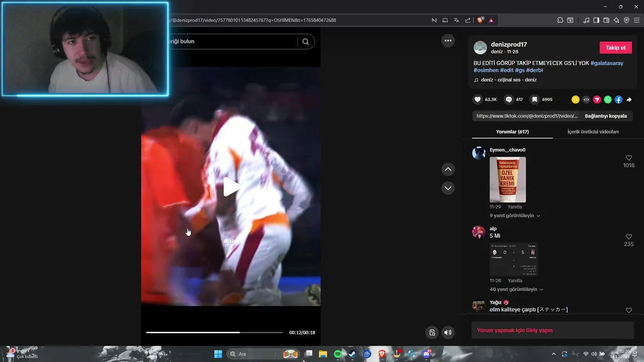Reply to Eymen._.chavo0's comment via Yanıtla
The width and height of the screenshot is (644, 362).
coord(515,207)
